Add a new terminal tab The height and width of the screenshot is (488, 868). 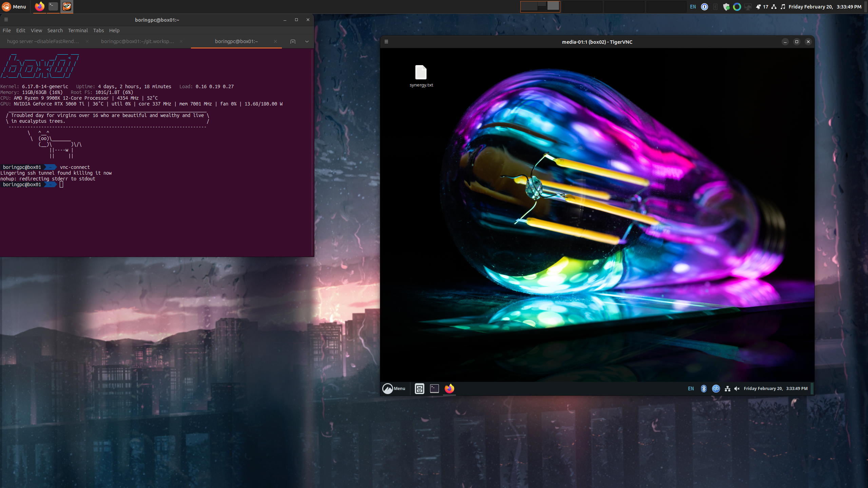(x=292, y=41)
